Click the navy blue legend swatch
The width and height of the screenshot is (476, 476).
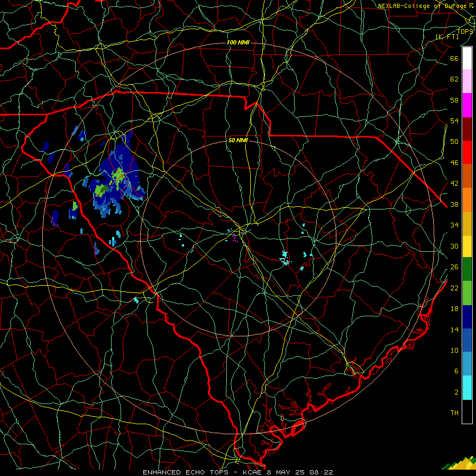point(467,317)
